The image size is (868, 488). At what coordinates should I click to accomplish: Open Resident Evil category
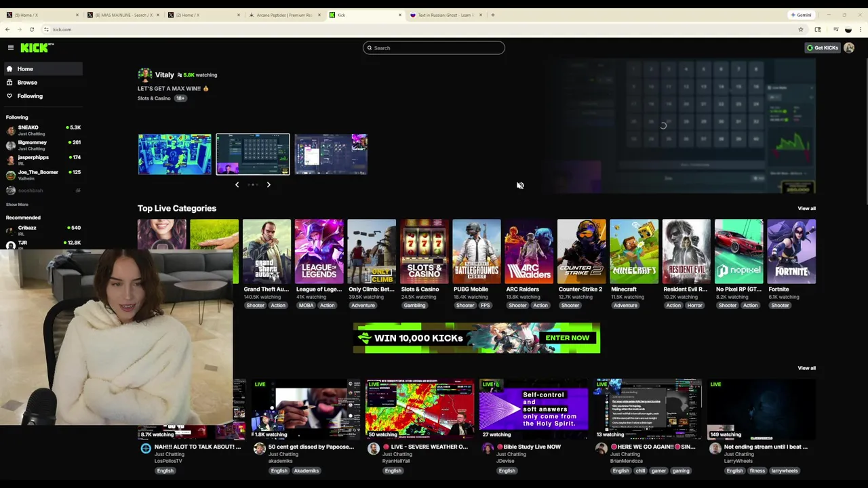(x=686, y=251)
